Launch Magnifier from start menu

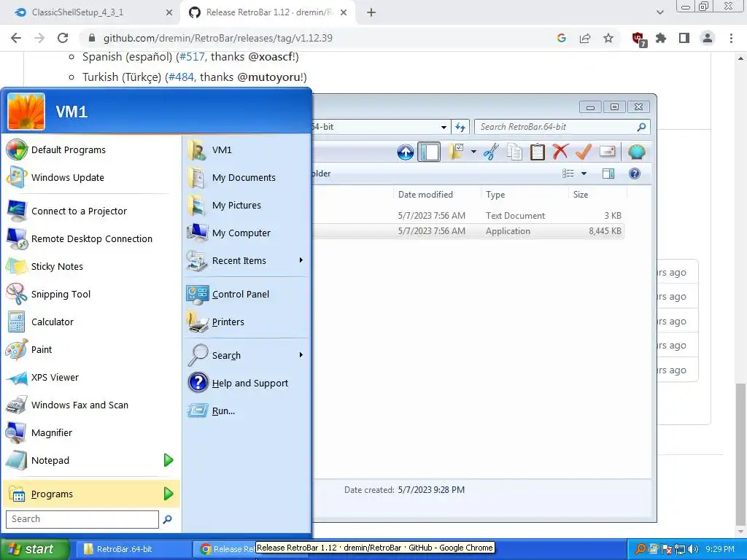90,432
